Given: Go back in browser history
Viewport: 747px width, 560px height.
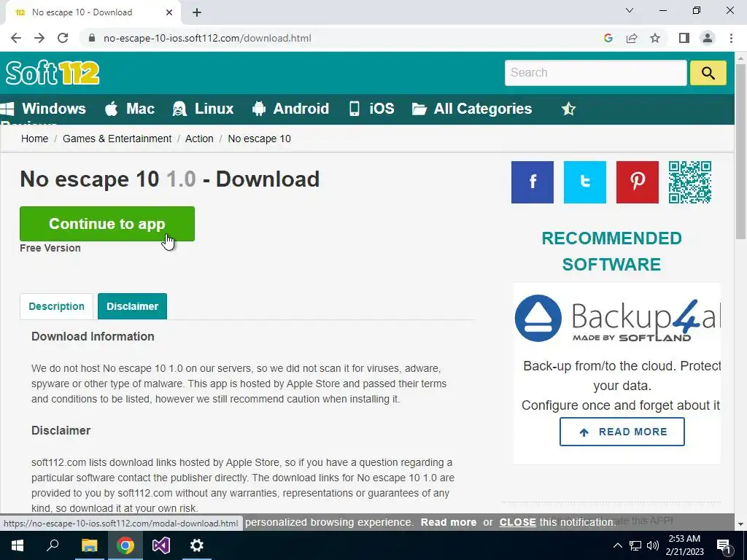Looking at the screenshot, I should (x=16, y=38).
